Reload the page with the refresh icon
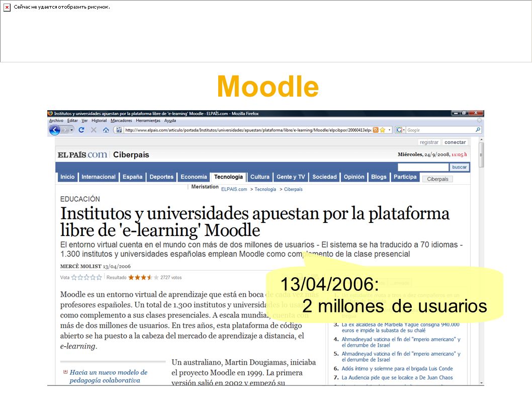Screen dimensions: 532x399 81,130
